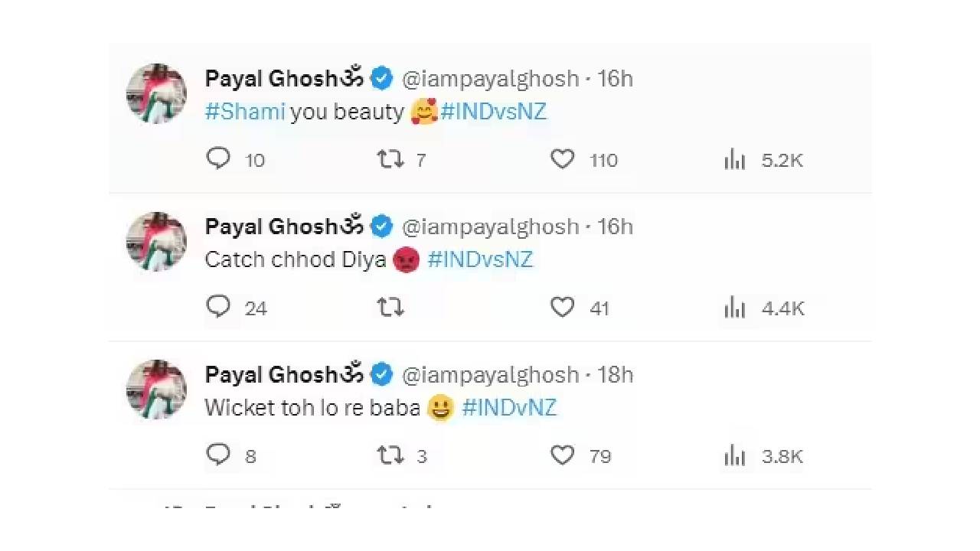Open profile picture on the third tweet

click(x=156, y=390)
